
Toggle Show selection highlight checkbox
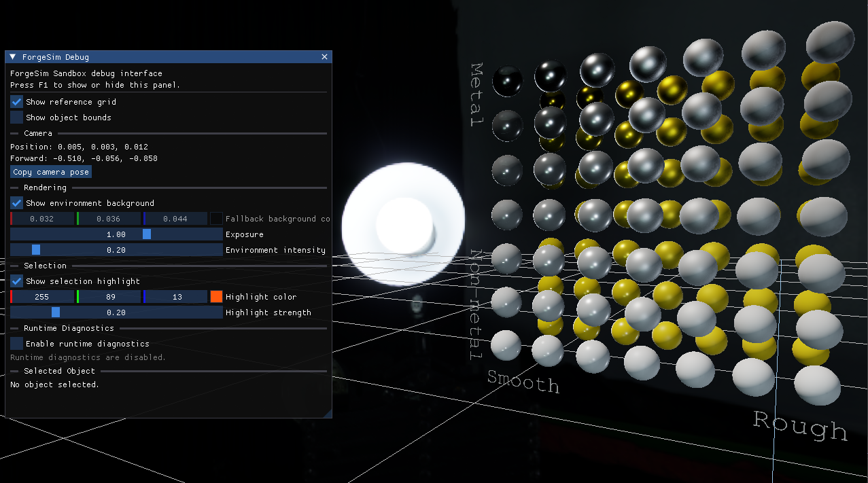point(17,281)
